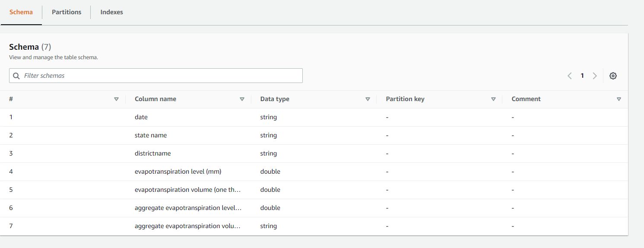Screen dimensions: 644x248
Task: Open the schema preferences gear icon
Action: tap(613, 76)
